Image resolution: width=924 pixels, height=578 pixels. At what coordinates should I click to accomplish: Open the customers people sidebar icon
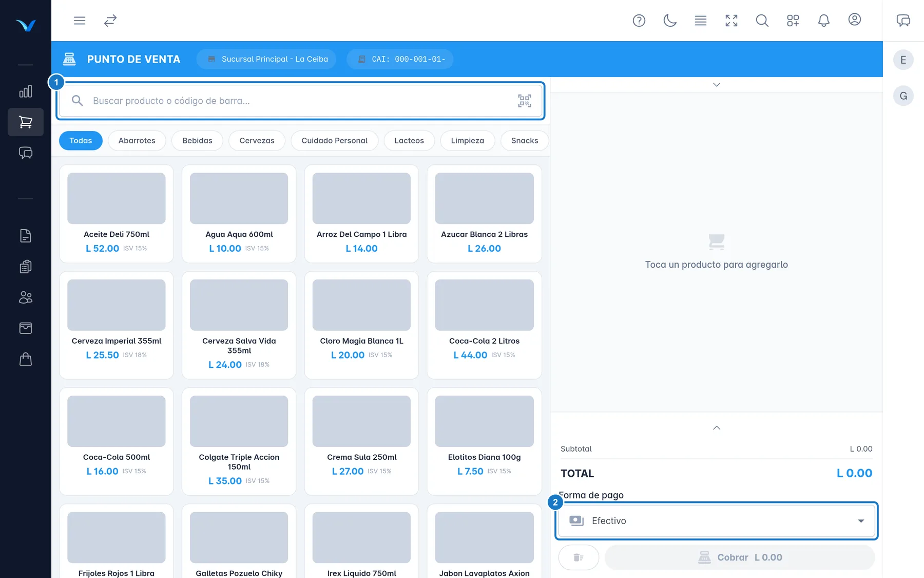[x=26, y=297]
